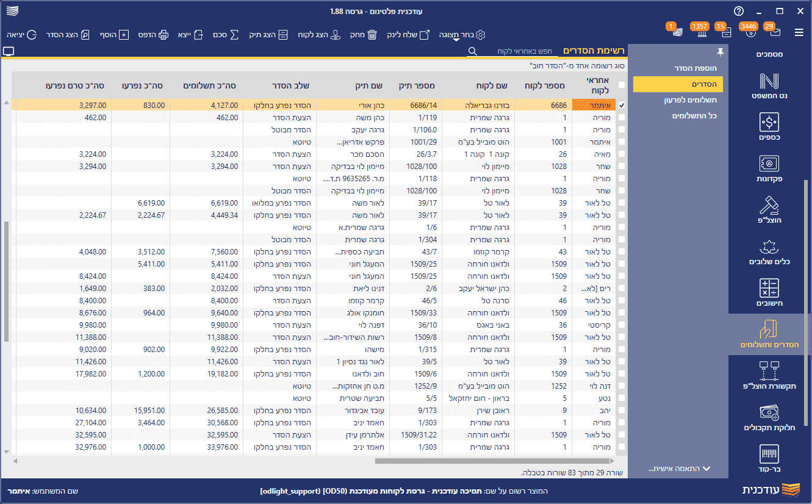
Task: Export the table using ייצא
Action: (191, 35)
